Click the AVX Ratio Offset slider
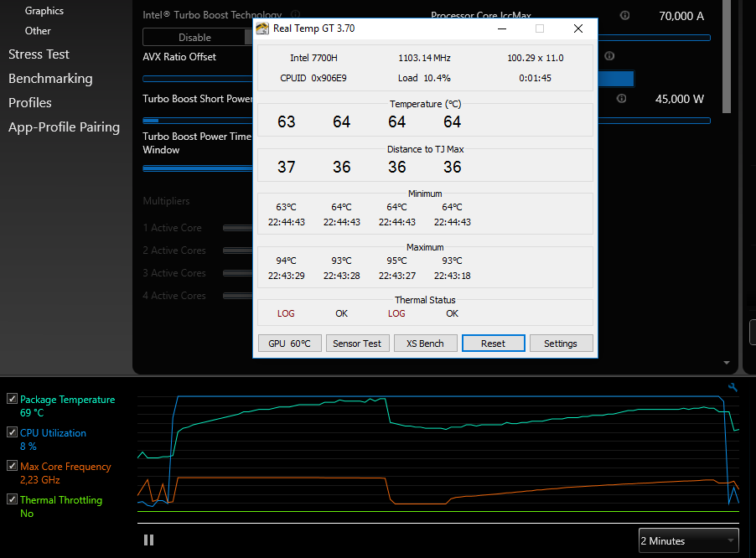756x558 pixels. (x=198, y=79)
